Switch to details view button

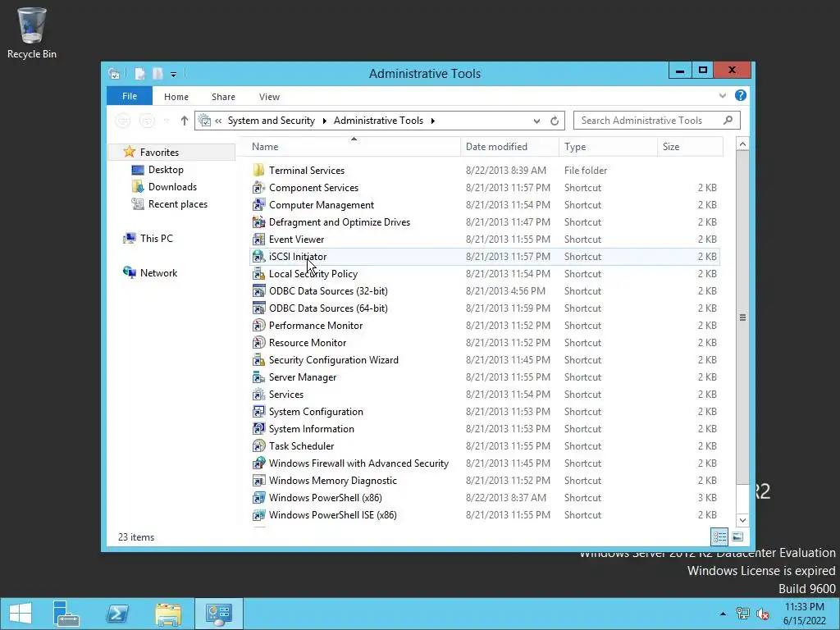[x=719, y=536]
